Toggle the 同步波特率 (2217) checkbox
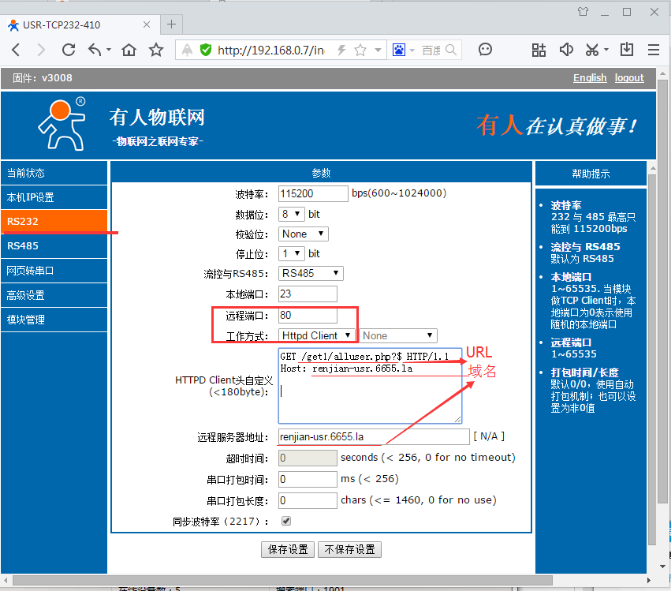 286,521
